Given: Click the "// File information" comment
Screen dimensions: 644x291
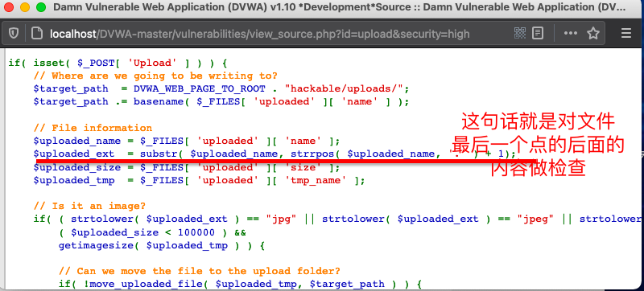Looking at the screenshot, I should tap(93, 128).
